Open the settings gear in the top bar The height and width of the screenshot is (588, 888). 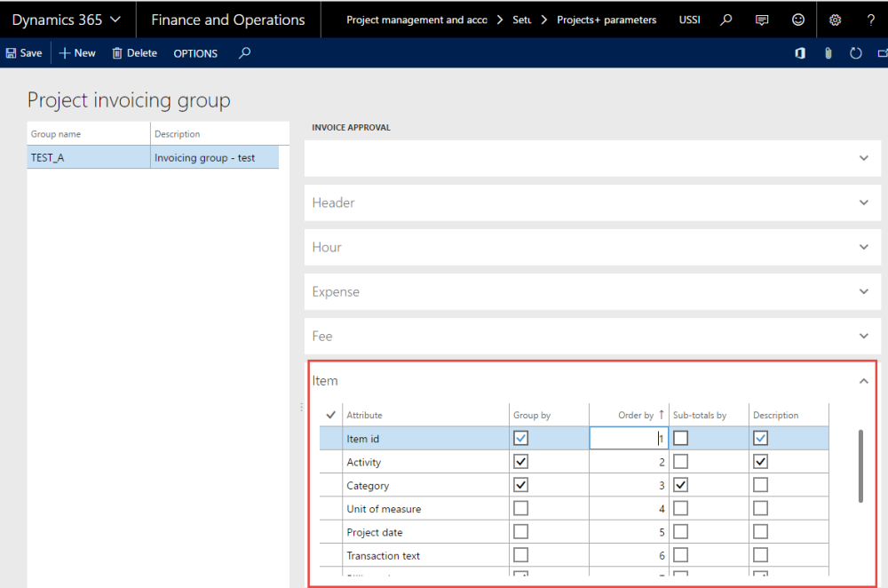coord(833,19)
